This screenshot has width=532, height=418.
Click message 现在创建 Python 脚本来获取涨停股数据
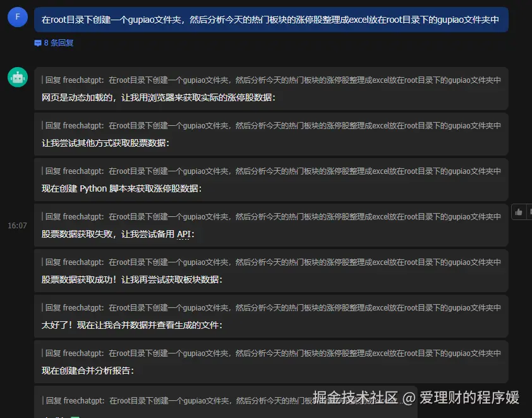pyautogui.click(x=122, y=188)
